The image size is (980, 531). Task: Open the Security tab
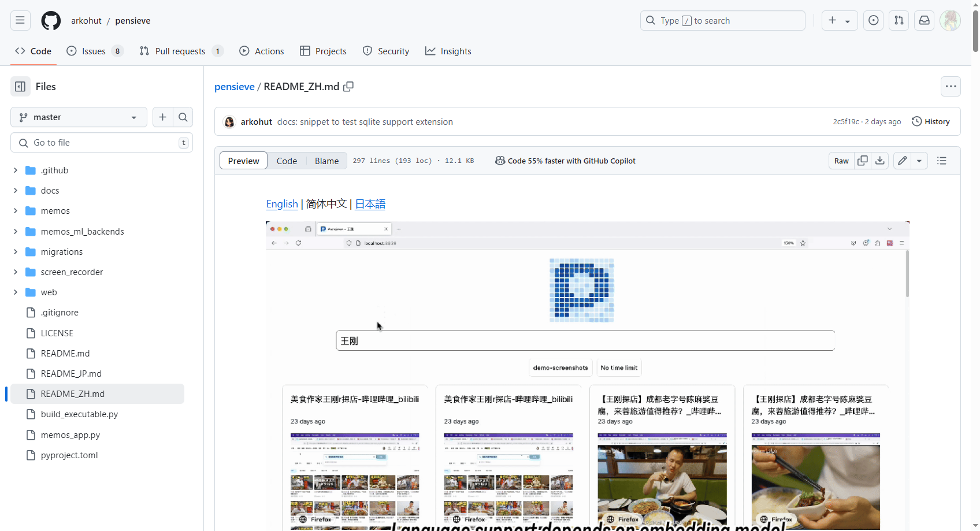pyautogui.click(x=386, y=51)
